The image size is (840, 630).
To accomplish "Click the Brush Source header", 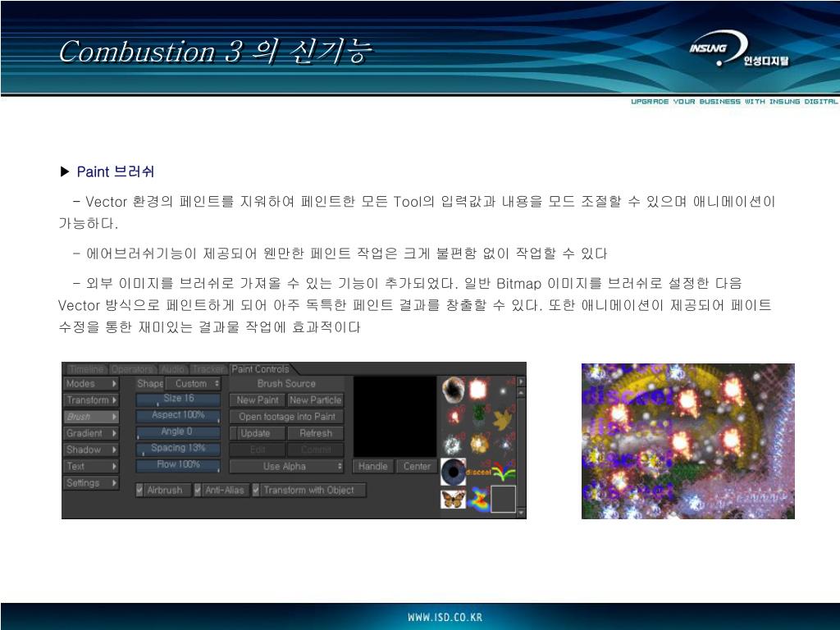I will click(286, 384).
